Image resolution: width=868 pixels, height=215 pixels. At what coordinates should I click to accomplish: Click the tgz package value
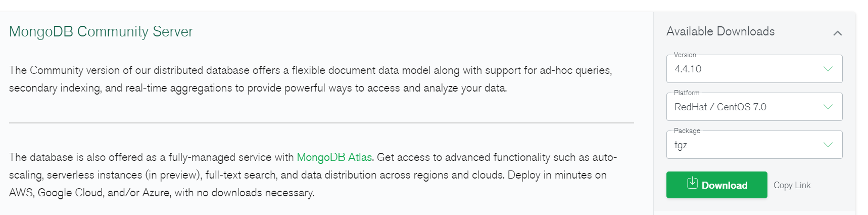681,145
